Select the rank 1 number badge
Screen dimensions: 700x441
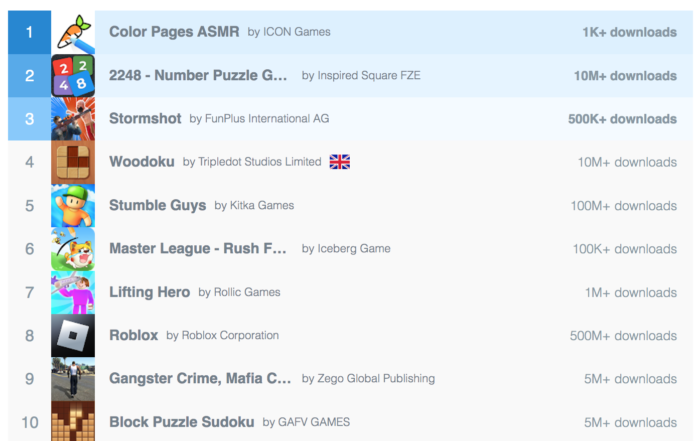(30, 33)
